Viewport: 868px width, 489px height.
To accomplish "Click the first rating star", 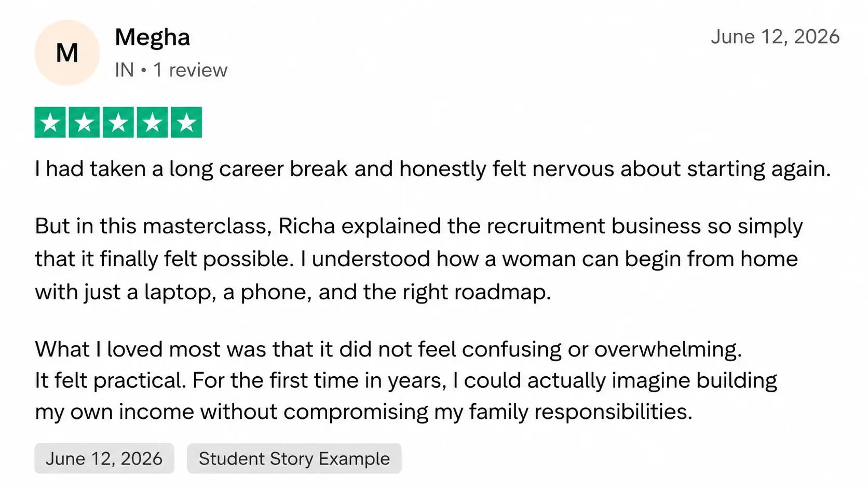I will 50,123.
